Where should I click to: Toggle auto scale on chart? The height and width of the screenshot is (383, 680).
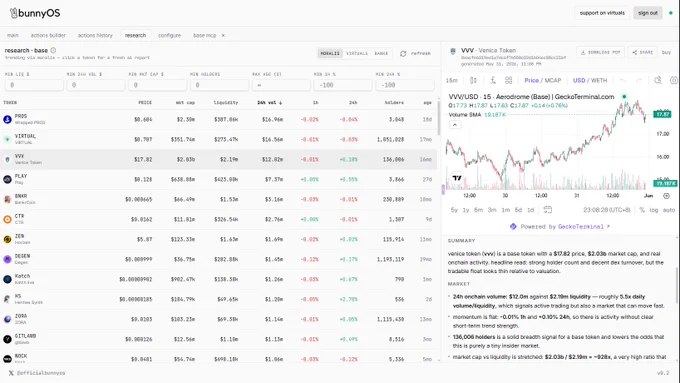669,210
